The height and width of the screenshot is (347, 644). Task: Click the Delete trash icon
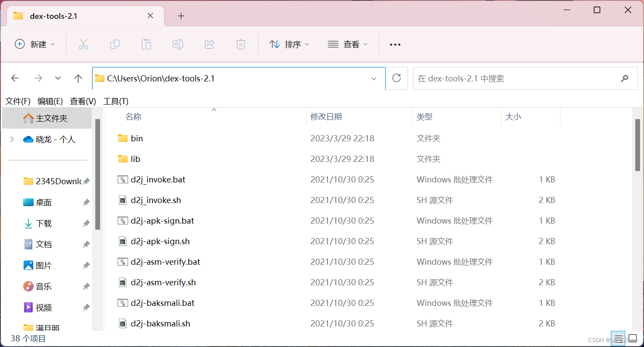click(x=241, y=44)
